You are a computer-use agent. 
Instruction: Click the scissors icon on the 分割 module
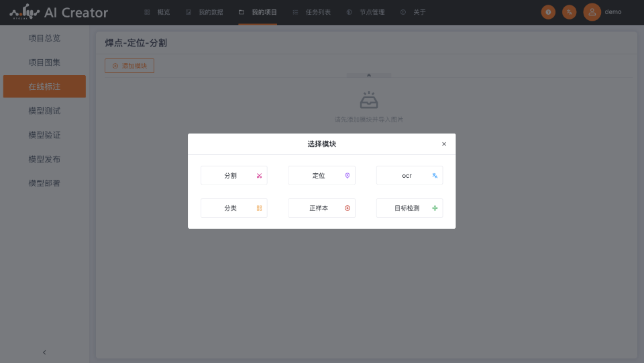pos(259,176)
